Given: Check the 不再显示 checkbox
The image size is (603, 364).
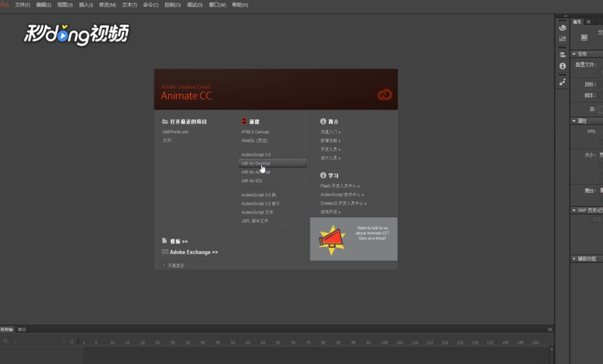Looking at the screenshot, I should point(164,266).
